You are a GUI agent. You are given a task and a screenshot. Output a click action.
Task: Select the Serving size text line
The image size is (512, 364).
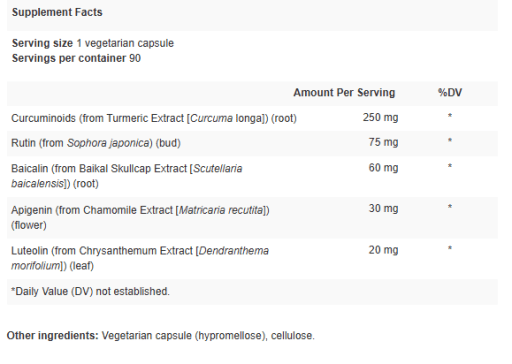click(93, 43)
